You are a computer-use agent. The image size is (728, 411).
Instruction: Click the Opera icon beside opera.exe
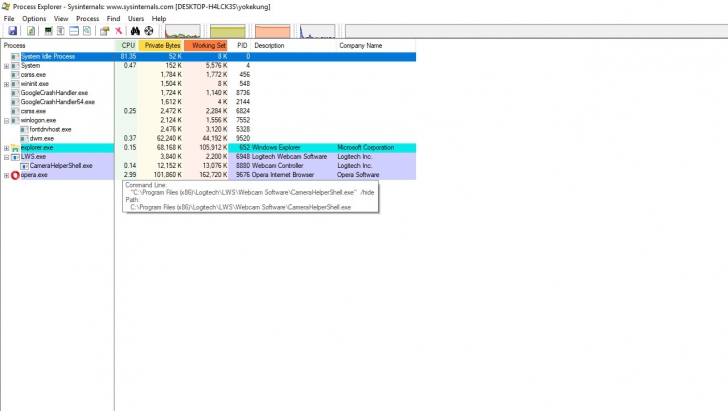coord(15,175)
